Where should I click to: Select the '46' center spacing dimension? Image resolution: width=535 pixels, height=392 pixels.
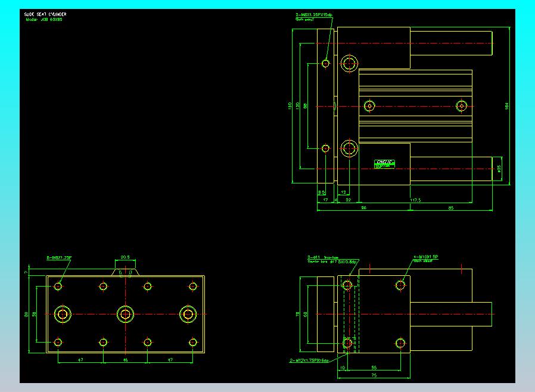click(125, 360)
